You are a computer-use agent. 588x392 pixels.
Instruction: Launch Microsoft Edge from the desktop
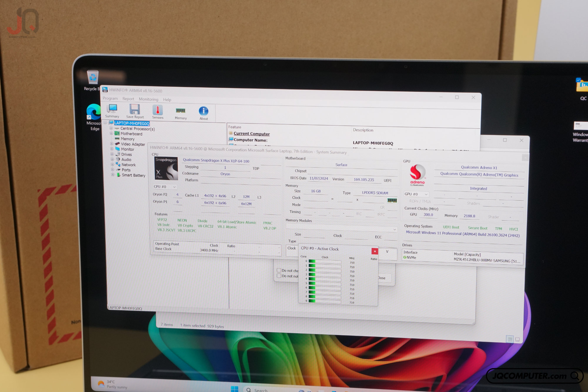coord(94,117)
